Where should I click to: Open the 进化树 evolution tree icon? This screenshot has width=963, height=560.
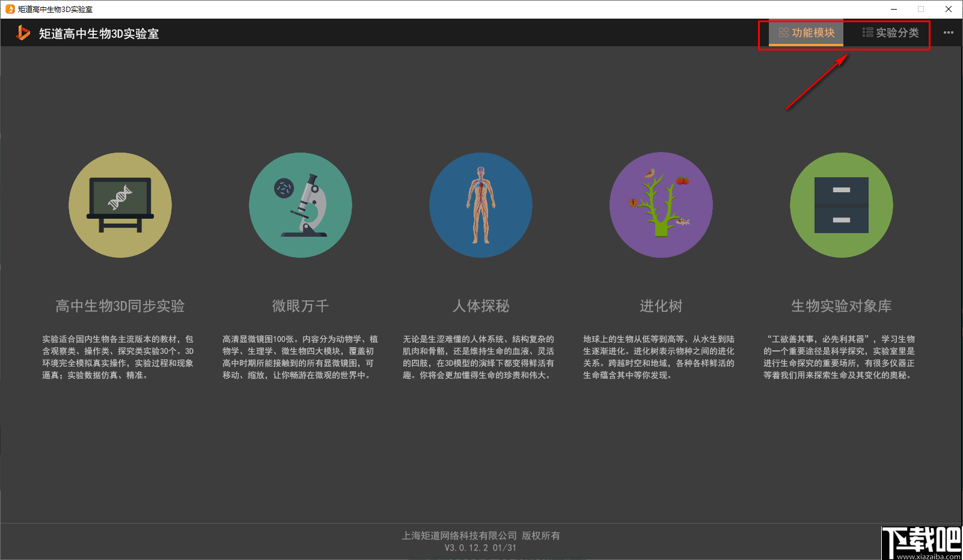pyautogui.click(x=661, y=205)
